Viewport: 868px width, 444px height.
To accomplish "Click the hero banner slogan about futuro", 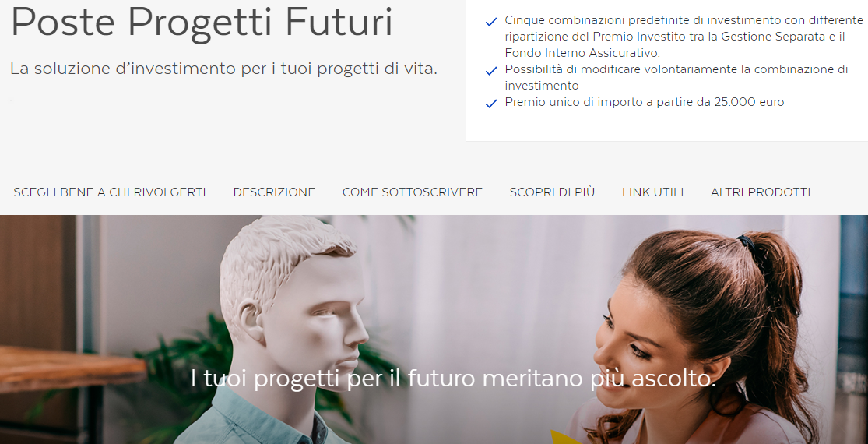I will pos(453,379).
